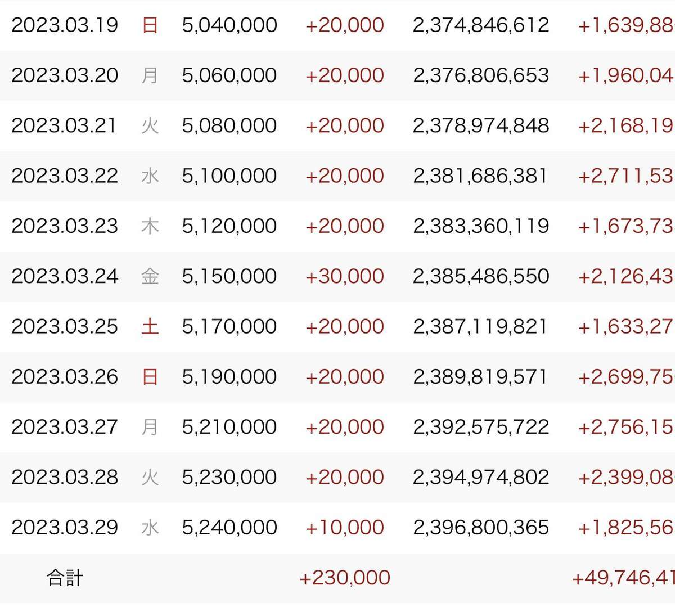
Task: Click the +30,000 increase value
Action: tap(344, 276)
